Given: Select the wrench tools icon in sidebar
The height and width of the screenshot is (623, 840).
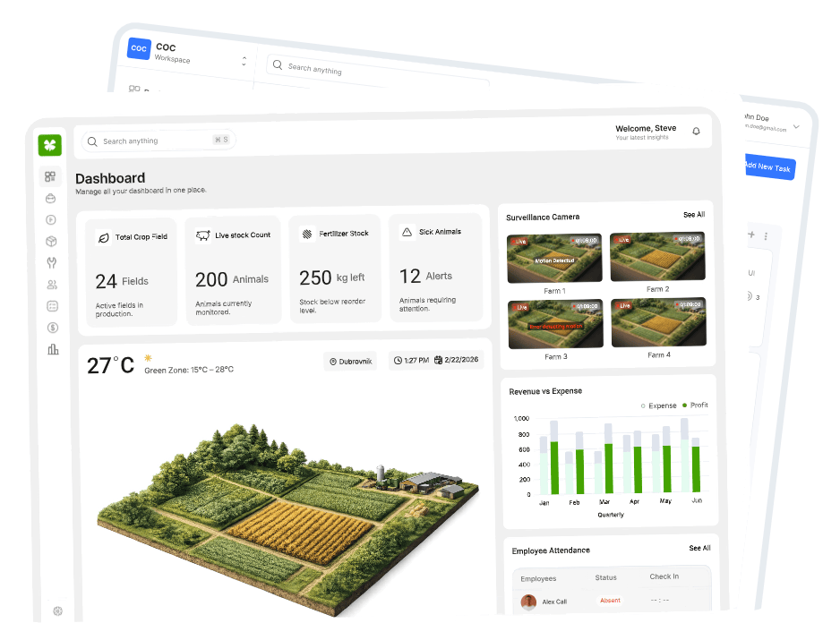Looking at the screenshot, I should point(51,263).
